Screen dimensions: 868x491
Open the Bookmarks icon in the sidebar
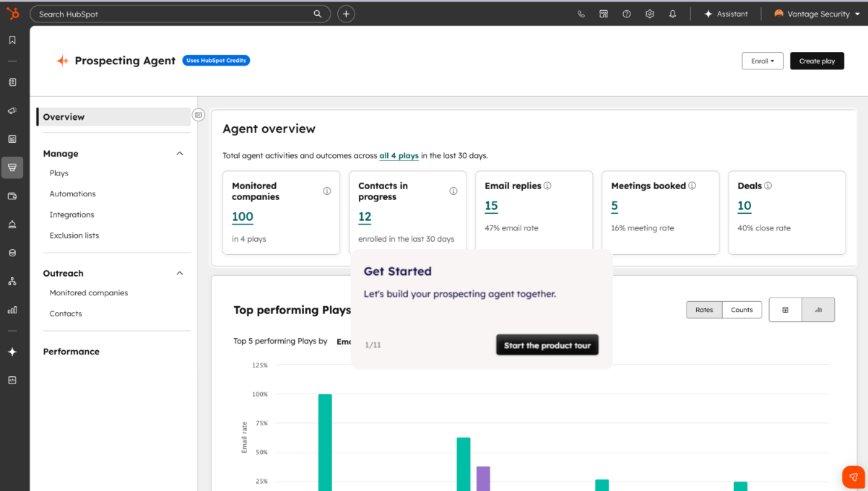pos(12,40)
